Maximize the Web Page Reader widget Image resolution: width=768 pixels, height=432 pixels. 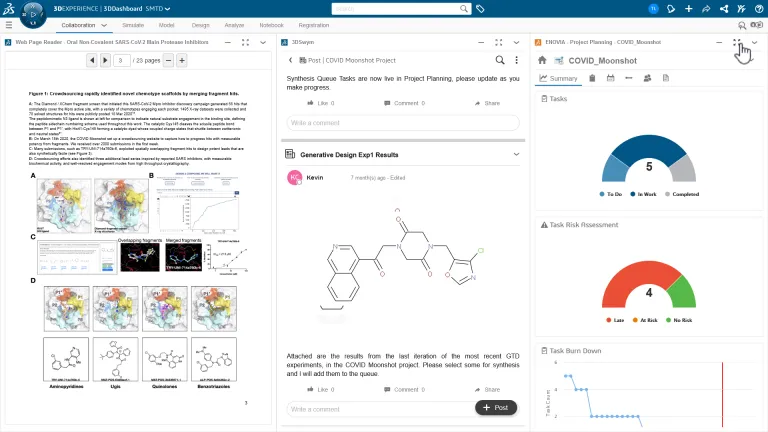pos(245,43)
